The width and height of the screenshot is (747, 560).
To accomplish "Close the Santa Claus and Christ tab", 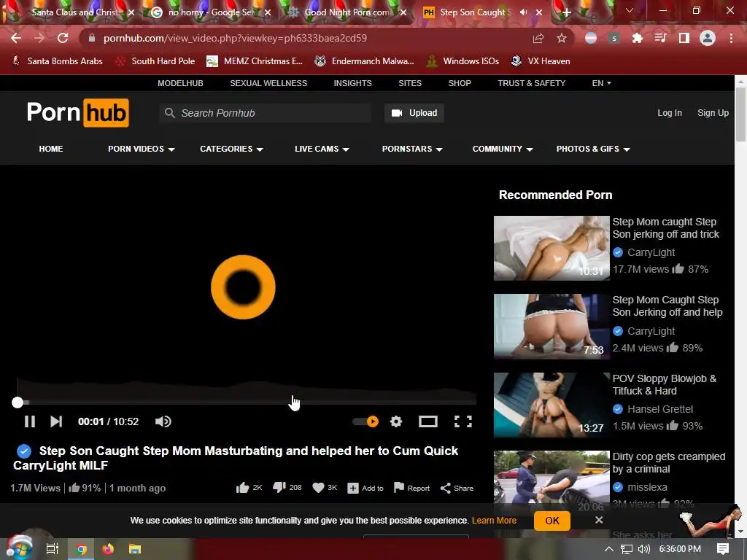I will tap(131, 13).
